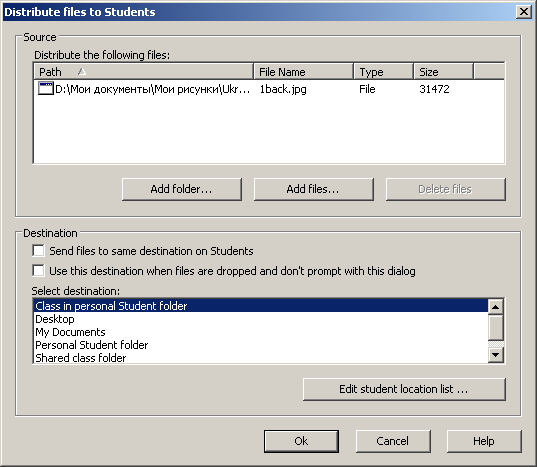
Task: Confirm with the Ok button
Action: [x=301, y=441]
